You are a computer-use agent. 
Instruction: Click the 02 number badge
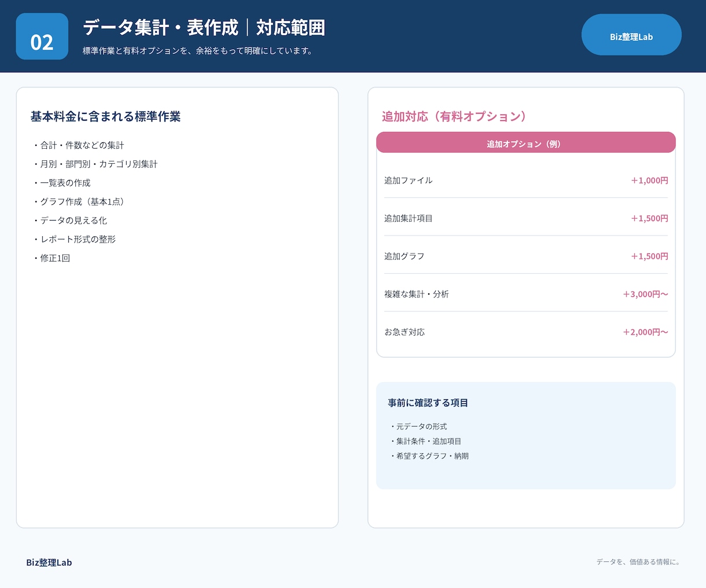[42, 36]
